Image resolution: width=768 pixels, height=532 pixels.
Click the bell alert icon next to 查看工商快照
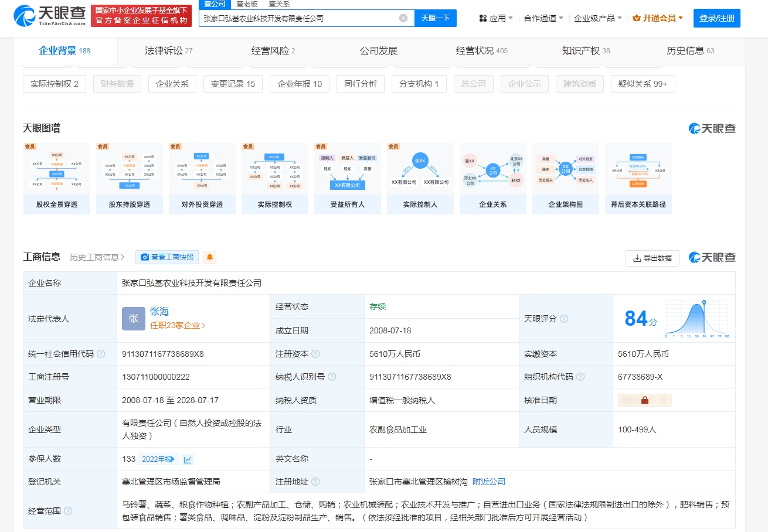[209, 257]
